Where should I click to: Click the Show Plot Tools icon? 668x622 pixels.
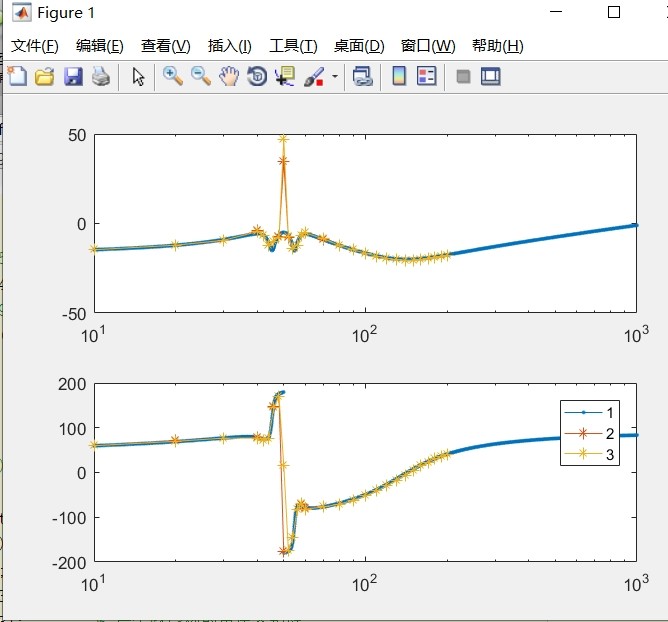[491, 77]
